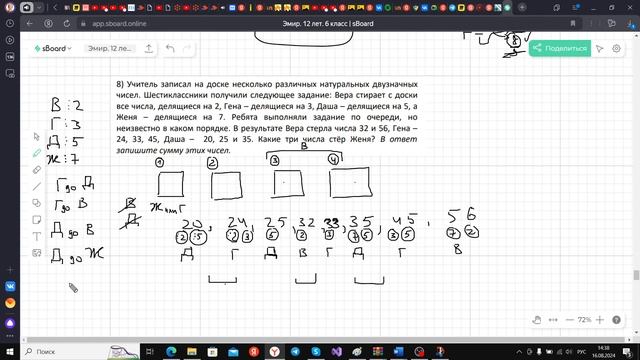Open Microsoft Edge from taskbar
Screen dimensions: 640x360
pyautogui.click(x=171, y=351)
